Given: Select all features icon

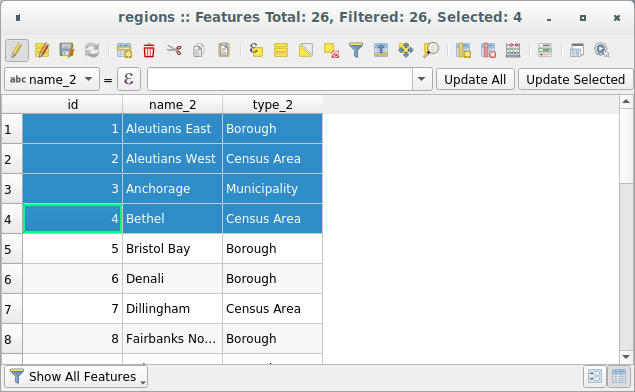Looking at the screenshot, I should point(281,51).
